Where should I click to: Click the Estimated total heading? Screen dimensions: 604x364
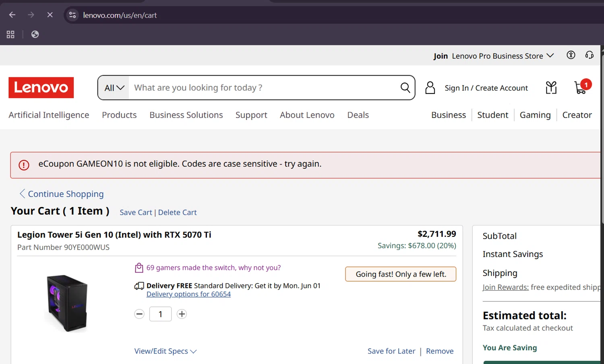524,315
